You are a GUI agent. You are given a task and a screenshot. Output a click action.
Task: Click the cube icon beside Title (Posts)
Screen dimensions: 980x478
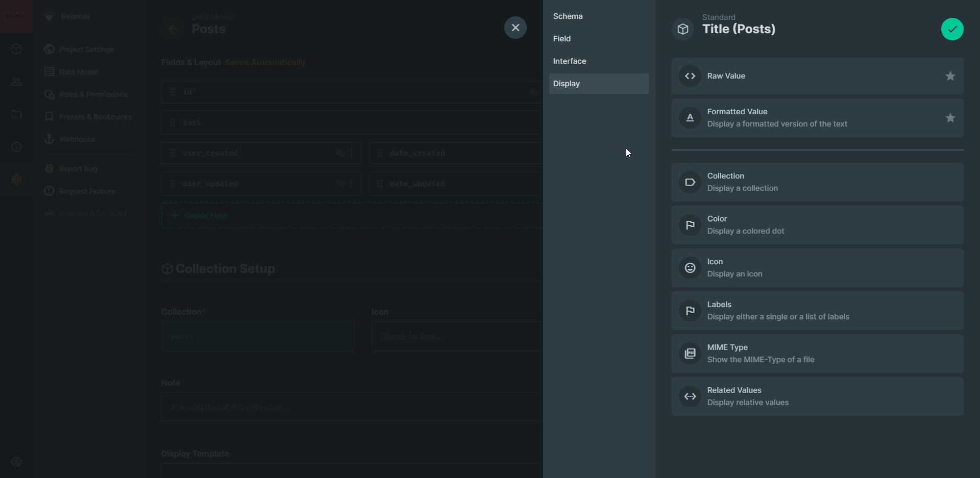[683, 29]
